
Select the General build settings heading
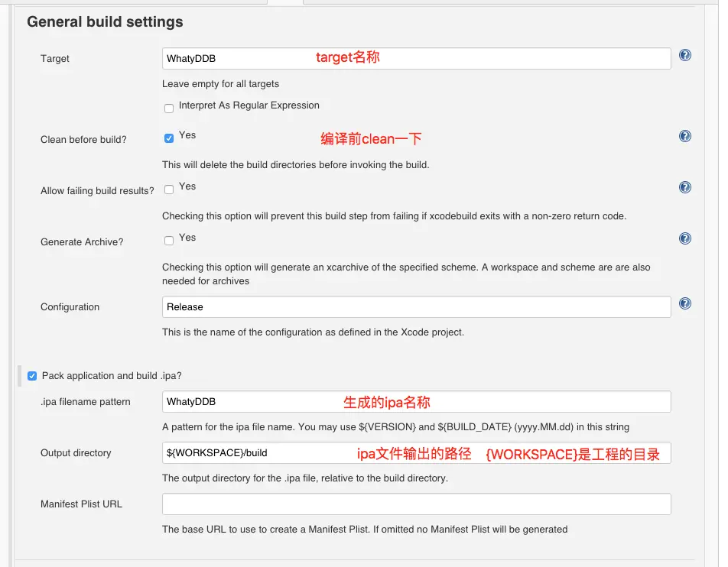[x=105, y=22]
